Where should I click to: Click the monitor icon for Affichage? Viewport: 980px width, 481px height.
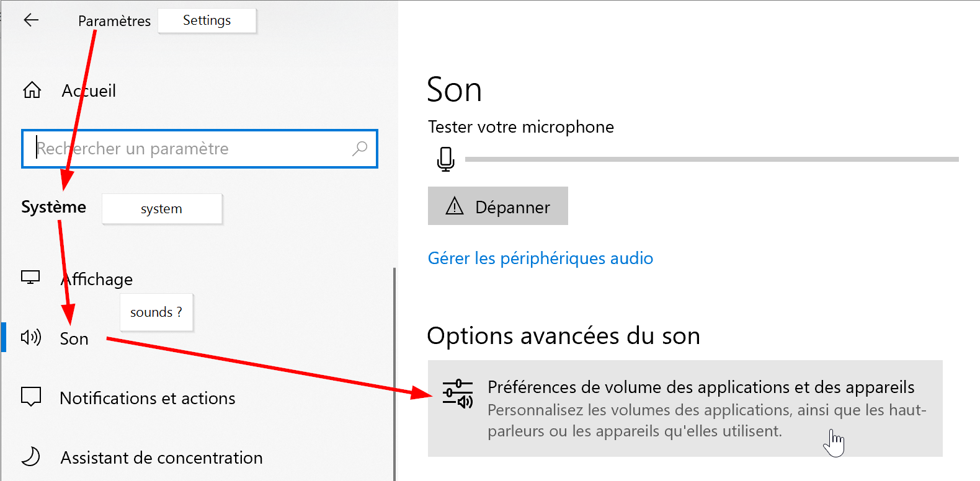tap(30, 278)
